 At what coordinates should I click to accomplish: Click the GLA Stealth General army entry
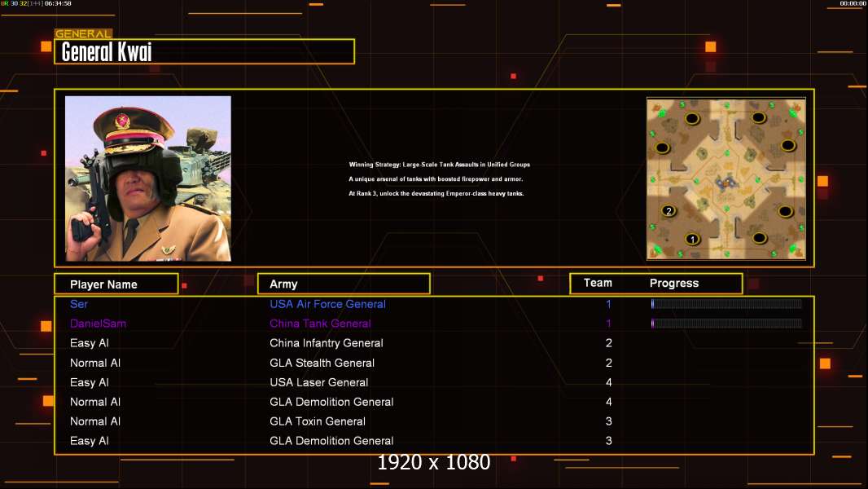322,363
